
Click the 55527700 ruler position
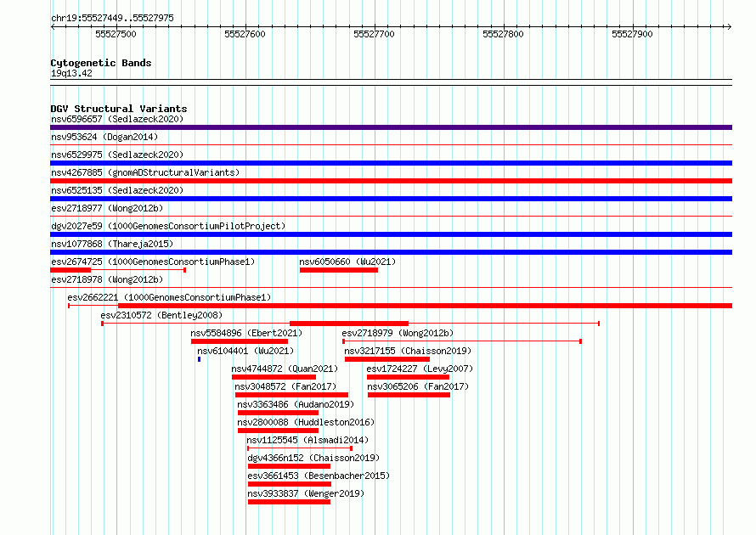[374, 34]
